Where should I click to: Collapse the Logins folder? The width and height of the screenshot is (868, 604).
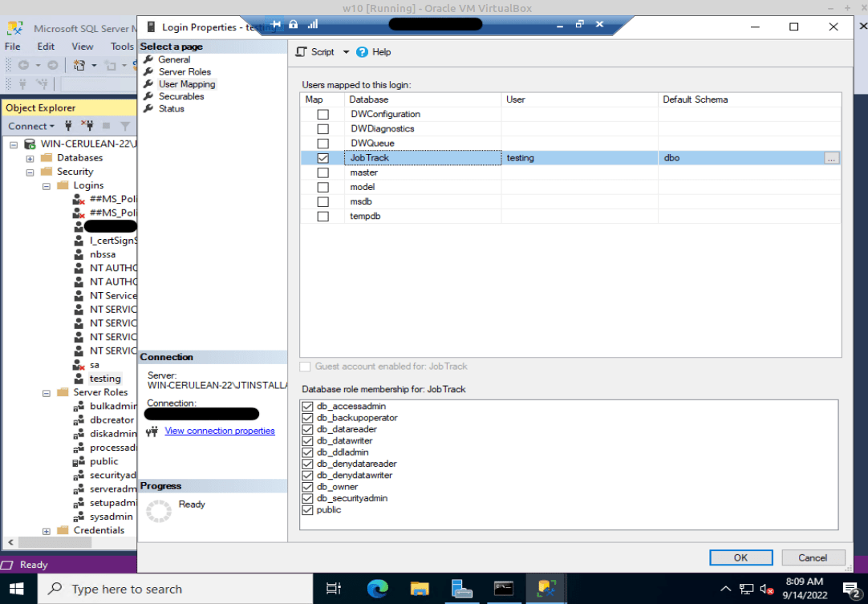click(x=47, y=186)
